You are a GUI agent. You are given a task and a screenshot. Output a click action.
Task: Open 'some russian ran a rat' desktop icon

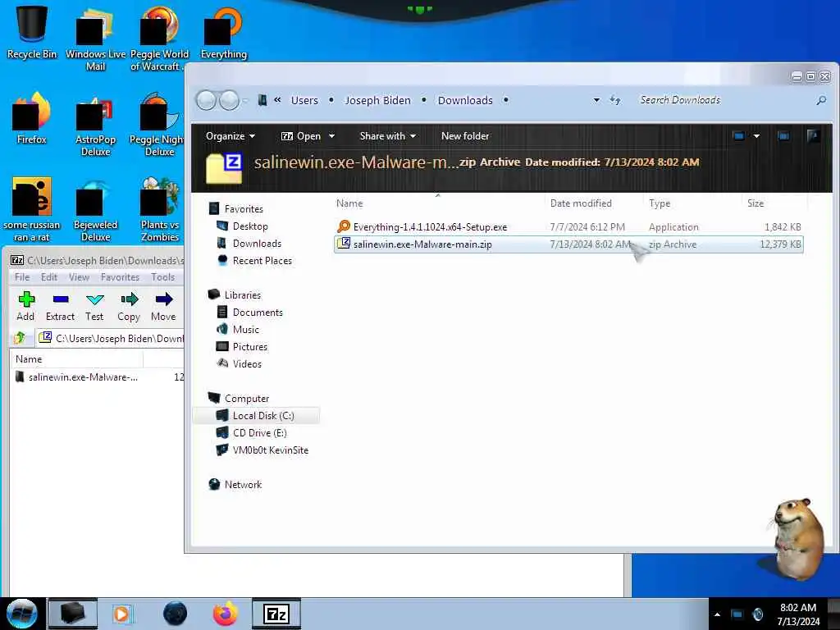point(32,209)
